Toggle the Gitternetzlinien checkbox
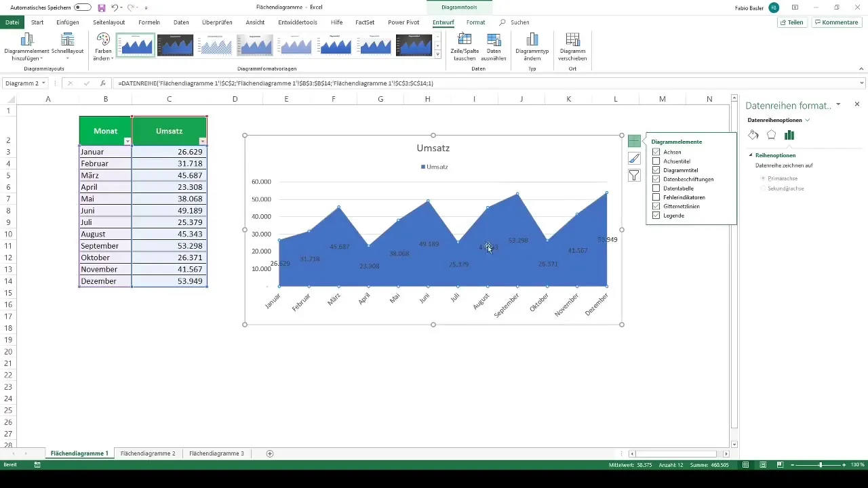The image size is (868, 488). (656, 206)
